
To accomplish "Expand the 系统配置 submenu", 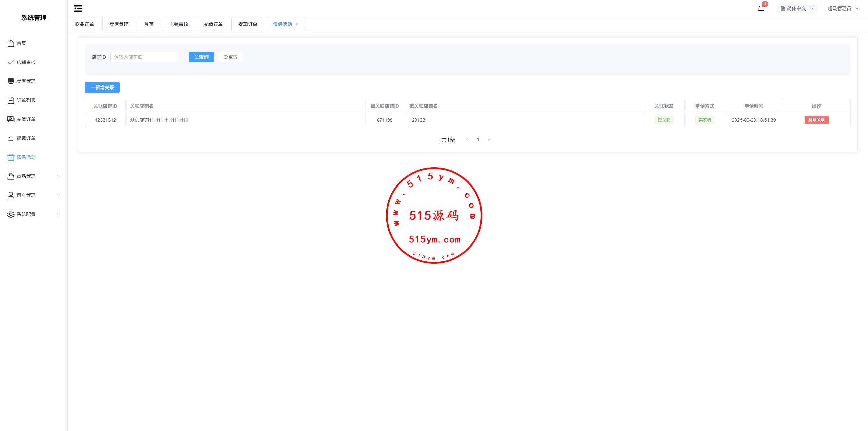I will point(34,214).
